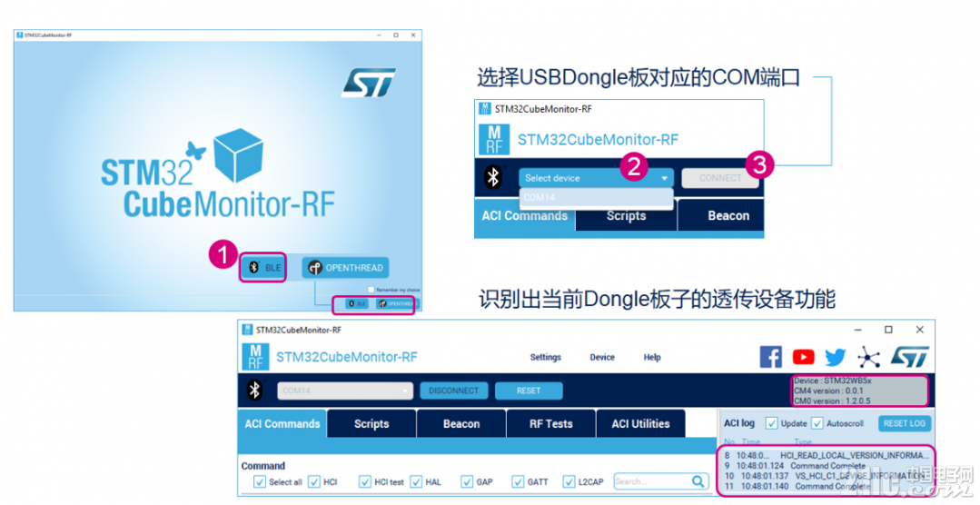Open the Beacon tab next to CONNECT

(720, 215)
